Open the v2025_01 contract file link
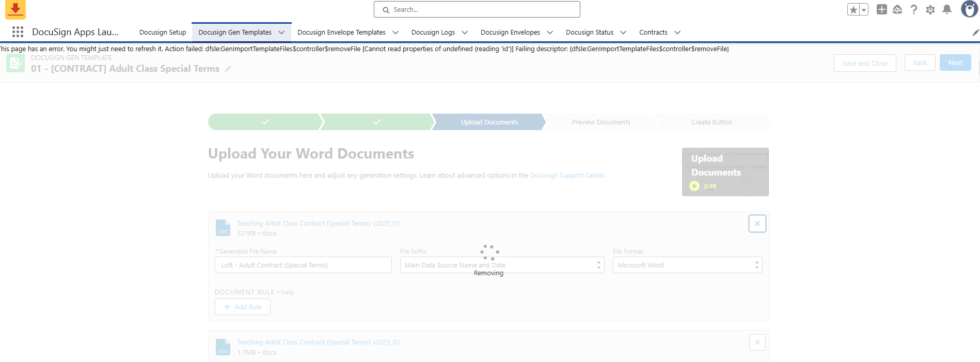Screen dimensions: 980x362 point(318,224)
